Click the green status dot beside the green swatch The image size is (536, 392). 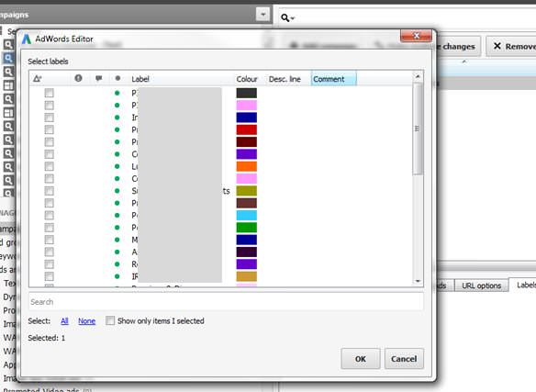click(x=117, y=228)
